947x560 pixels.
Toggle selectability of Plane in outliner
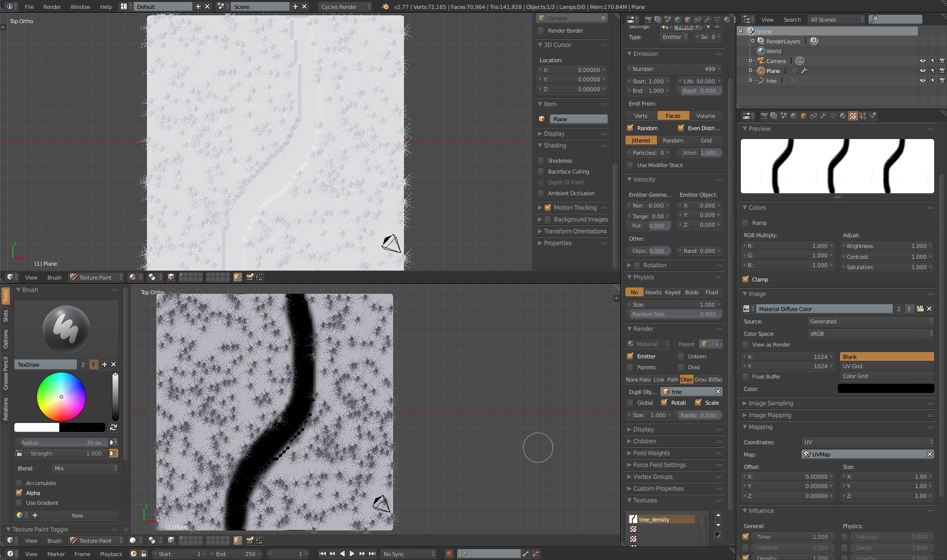point(933,70)
